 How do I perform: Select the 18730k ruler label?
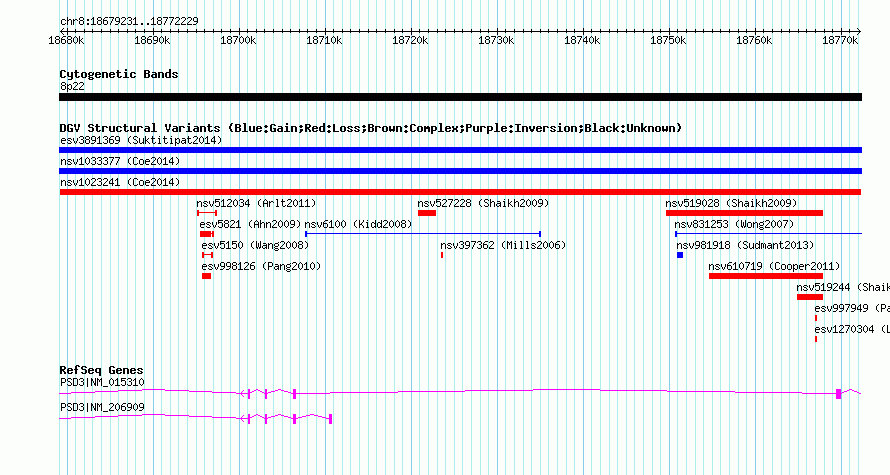click(x=496, y=40)
